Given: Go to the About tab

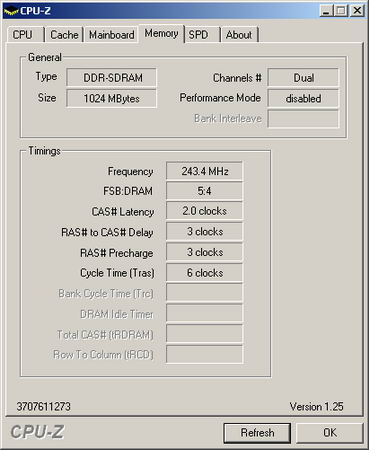Looking at the screenshot, I should pos(239,35).
